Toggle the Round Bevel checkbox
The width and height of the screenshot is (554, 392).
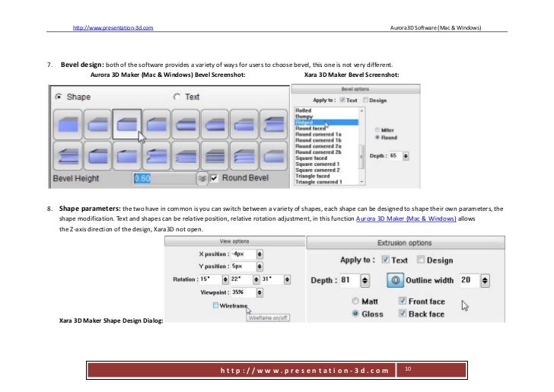click(x=214, y=178)
